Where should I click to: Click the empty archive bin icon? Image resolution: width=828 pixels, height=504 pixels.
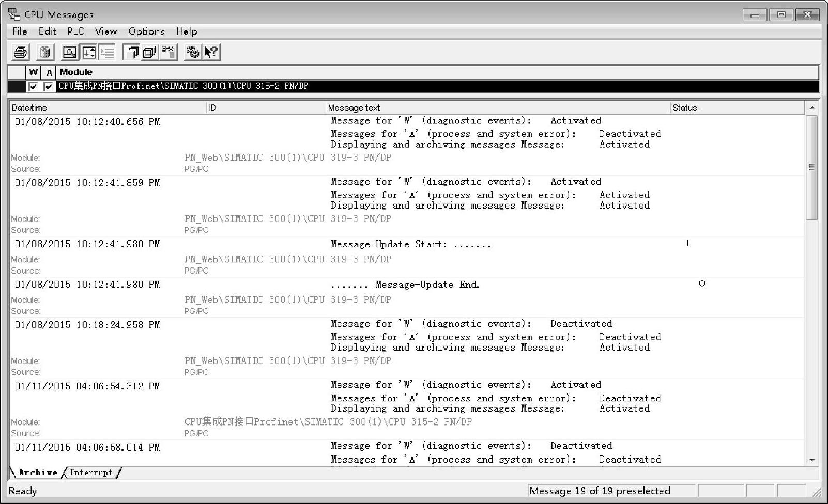tap(45, 52)
